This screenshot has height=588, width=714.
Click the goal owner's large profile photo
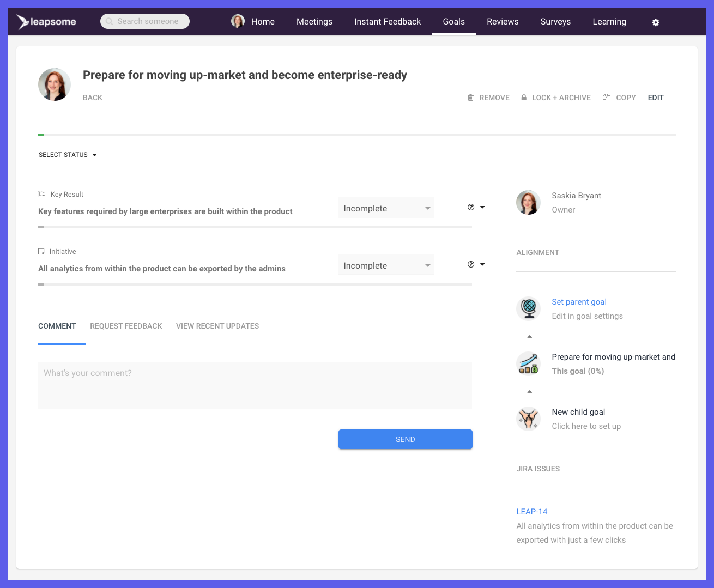point(55,84)
